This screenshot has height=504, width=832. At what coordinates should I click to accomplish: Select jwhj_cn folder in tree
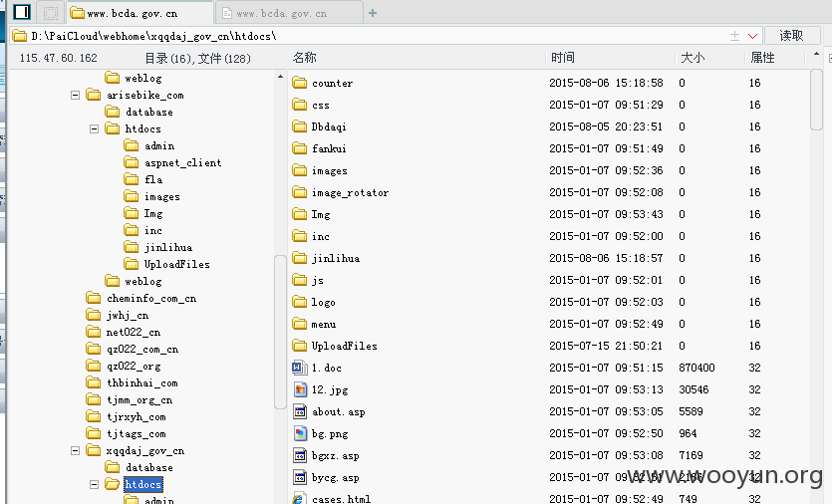[x=128, y=315]
